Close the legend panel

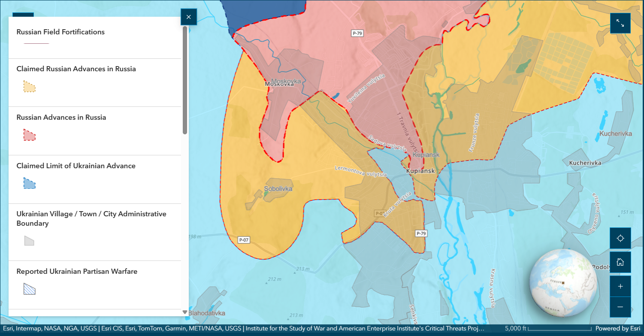[189, 17]
